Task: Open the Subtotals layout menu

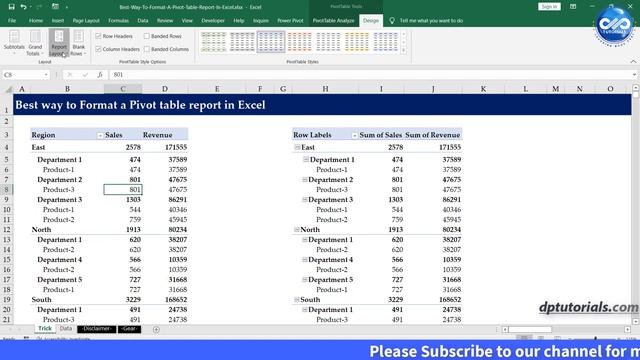Action: click(x=14, y=42)
